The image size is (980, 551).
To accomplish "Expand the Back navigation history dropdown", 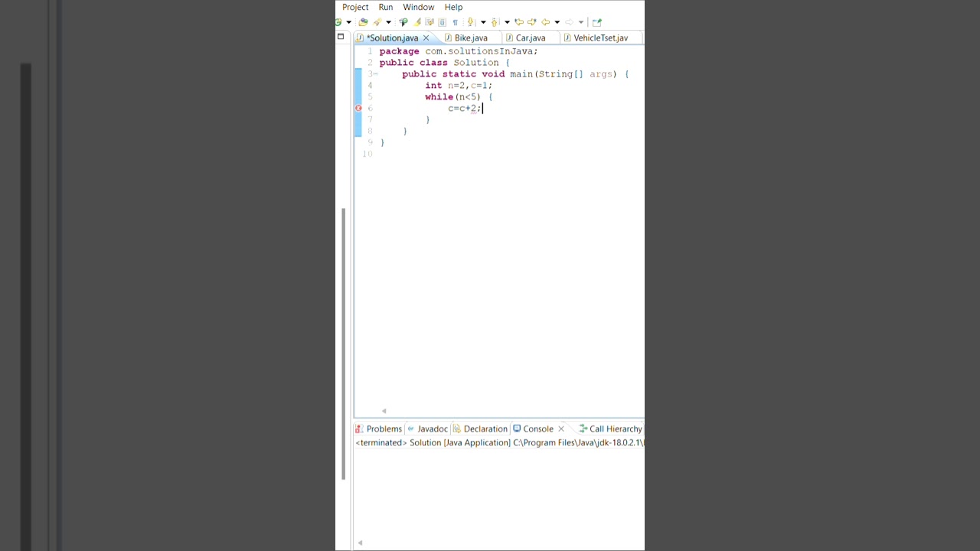I will click(x=557, y=22).
